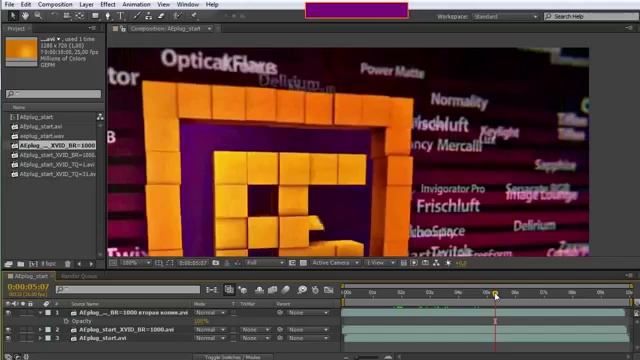
Task: Open the Workspace Standard dropdown
Action: (x=505, y=17)
